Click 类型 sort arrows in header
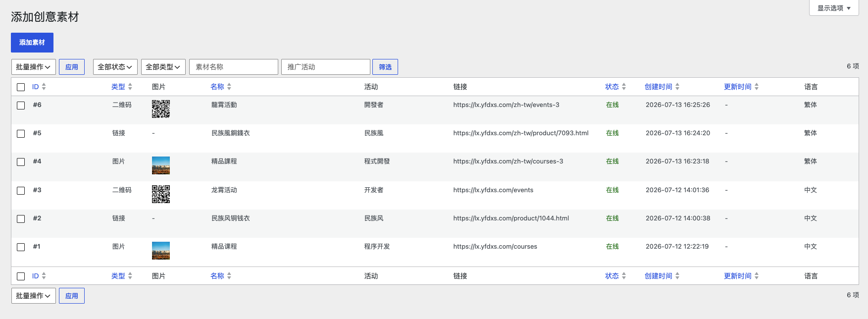Screen dimensions: 868x319 coord(130,87)
